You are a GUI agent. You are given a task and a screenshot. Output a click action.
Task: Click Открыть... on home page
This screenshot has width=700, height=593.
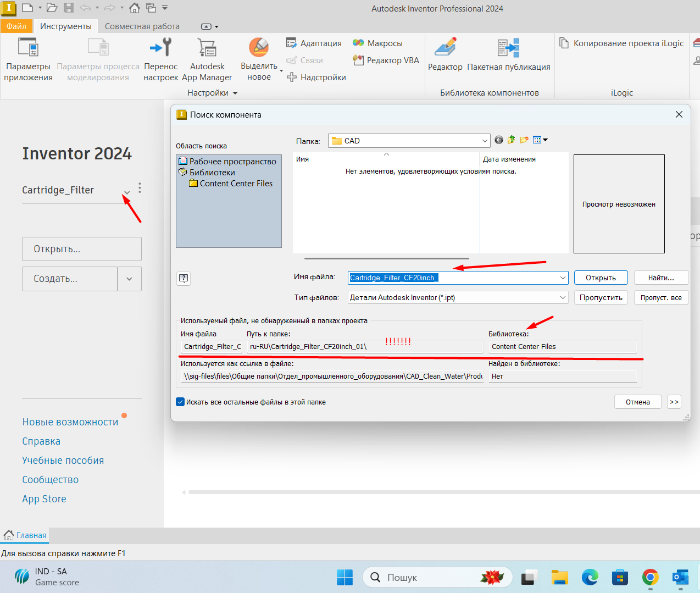click(x=82, y=249)
